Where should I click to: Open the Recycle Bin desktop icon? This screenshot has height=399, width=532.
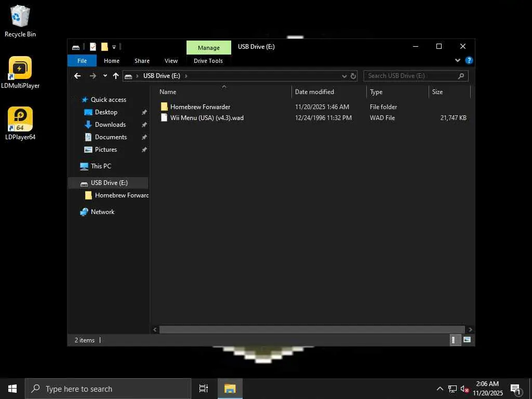(x=20, y=21)
